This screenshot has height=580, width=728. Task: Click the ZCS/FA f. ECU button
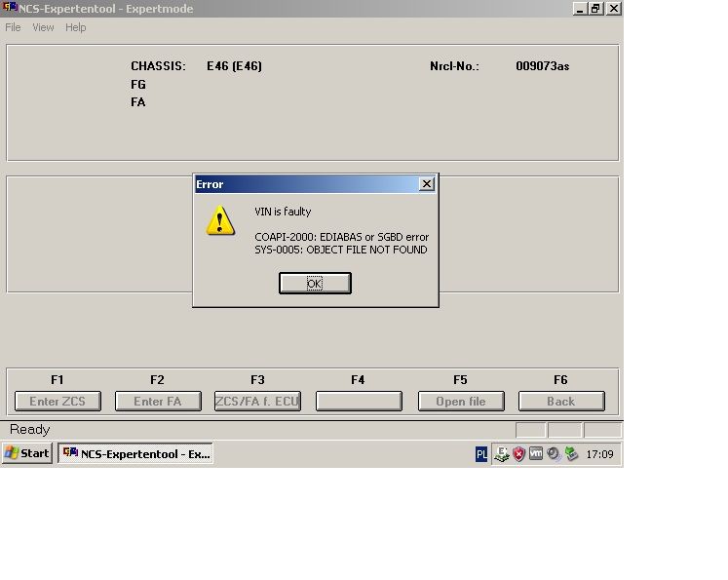click(x=257, y=402)
